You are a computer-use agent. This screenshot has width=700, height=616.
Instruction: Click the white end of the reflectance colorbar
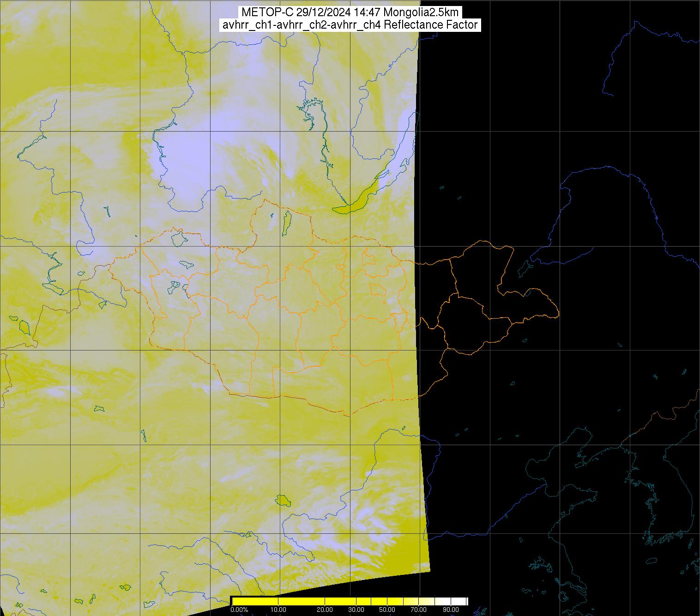coord(459,601)
